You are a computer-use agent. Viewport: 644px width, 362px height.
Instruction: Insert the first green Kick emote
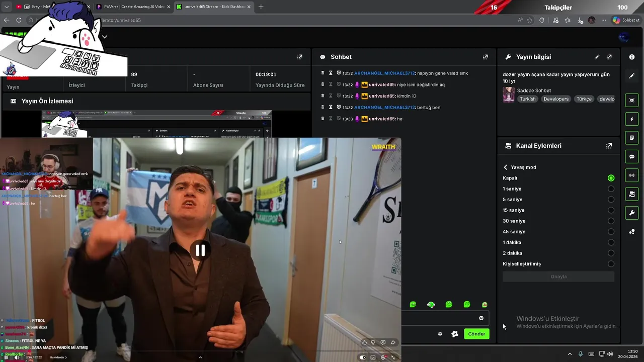[x=413, y=304]
